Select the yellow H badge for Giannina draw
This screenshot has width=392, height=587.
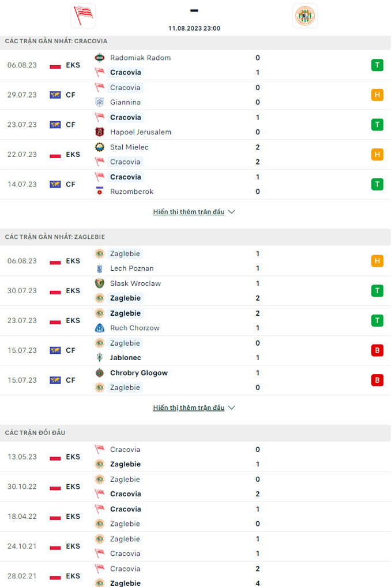tap(378, 95)
